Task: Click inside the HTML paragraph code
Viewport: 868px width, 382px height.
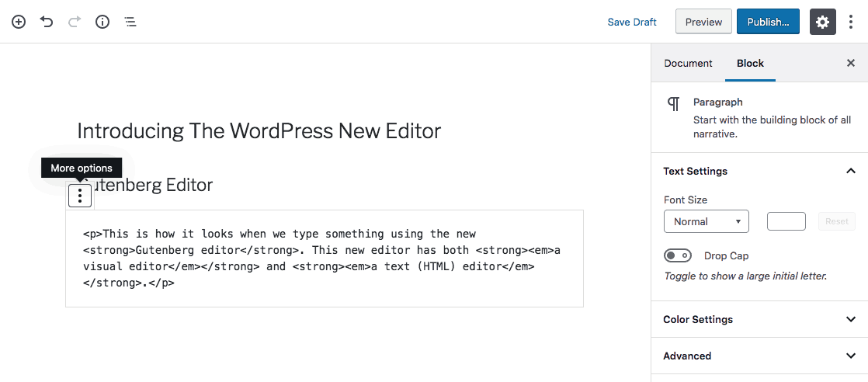Action: [x=325, y=259]
